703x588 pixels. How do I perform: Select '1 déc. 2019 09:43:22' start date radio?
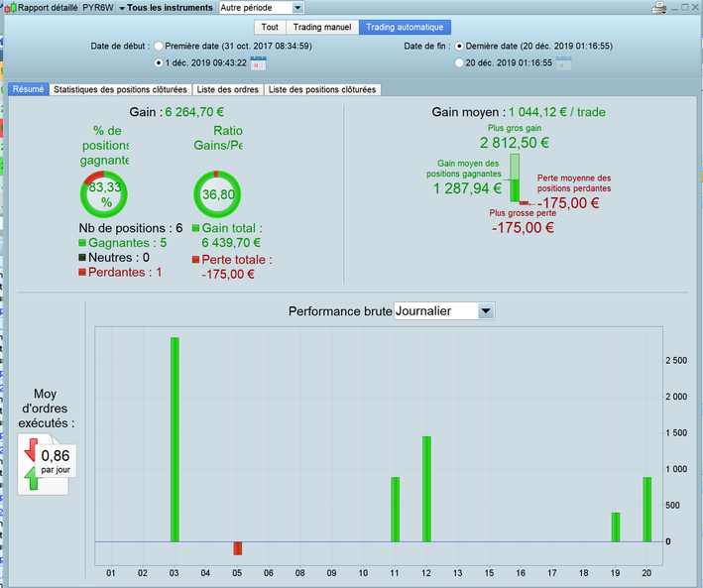pos(159,62)
